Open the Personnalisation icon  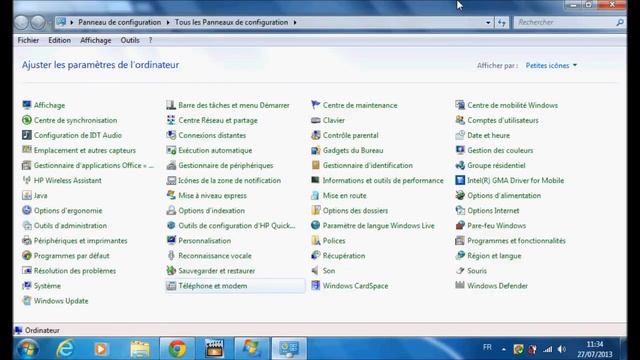click(x=171, y=241)
